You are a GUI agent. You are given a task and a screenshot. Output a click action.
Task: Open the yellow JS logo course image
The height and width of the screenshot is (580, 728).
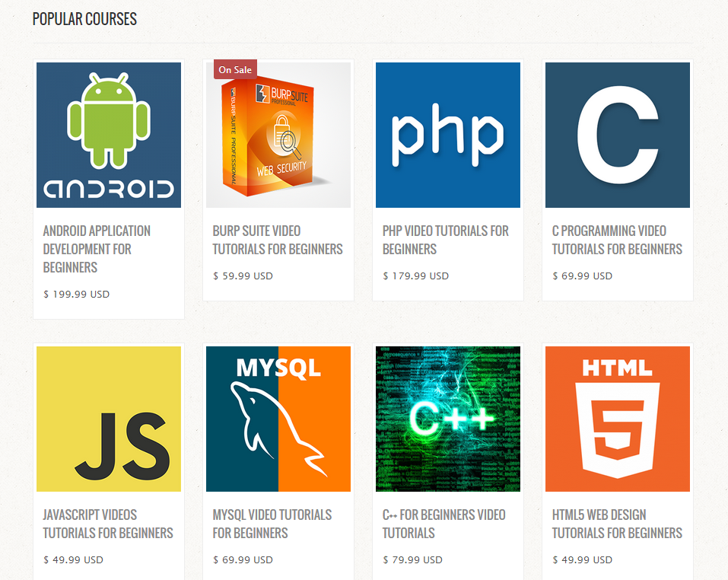109,419
